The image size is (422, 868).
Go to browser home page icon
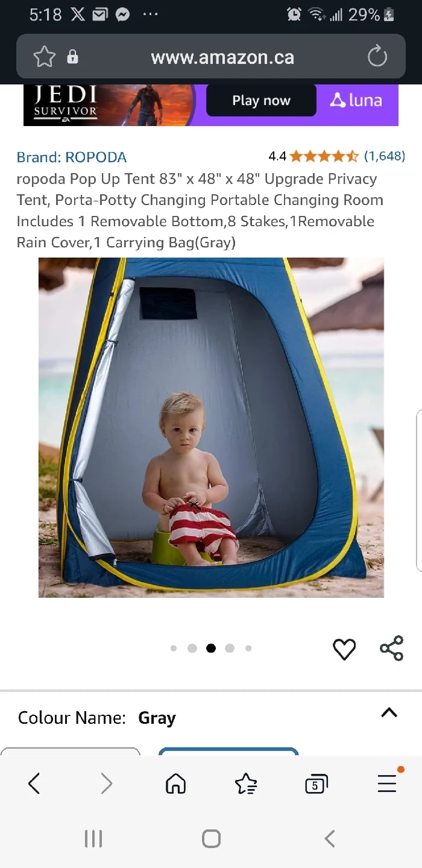pyautogui.click(x=175, y=784)
